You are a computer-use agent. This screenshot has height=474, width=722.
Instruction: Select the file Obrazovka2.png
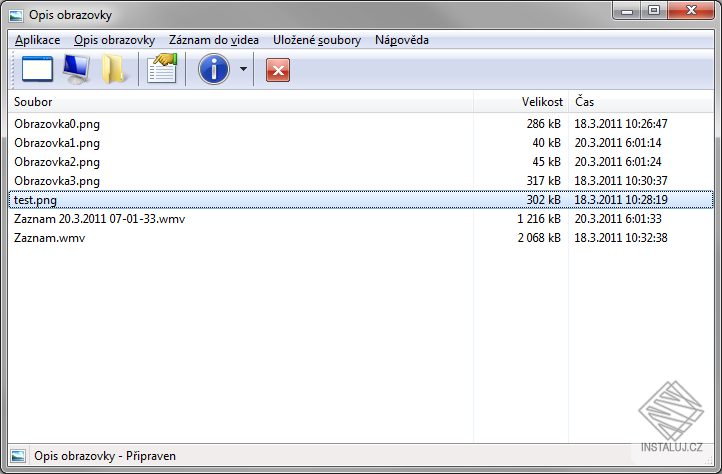[57, 162]
